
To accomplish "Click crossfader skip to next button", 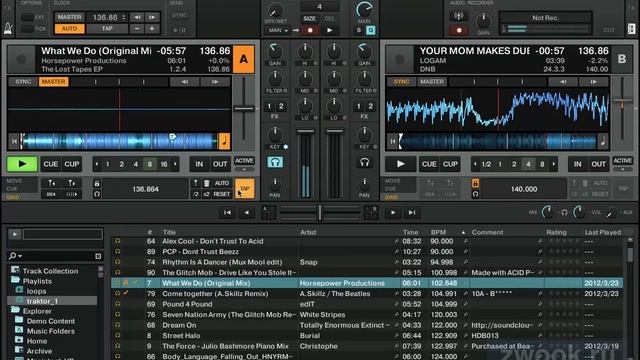I will [412, 213].
